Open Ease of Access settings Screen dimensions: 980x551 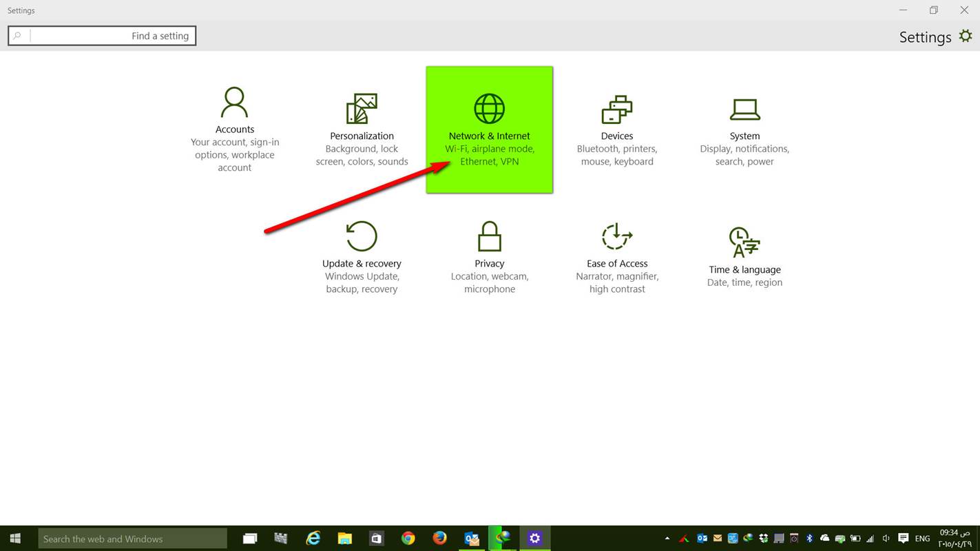pyautogui.click(x=617, y=257)
